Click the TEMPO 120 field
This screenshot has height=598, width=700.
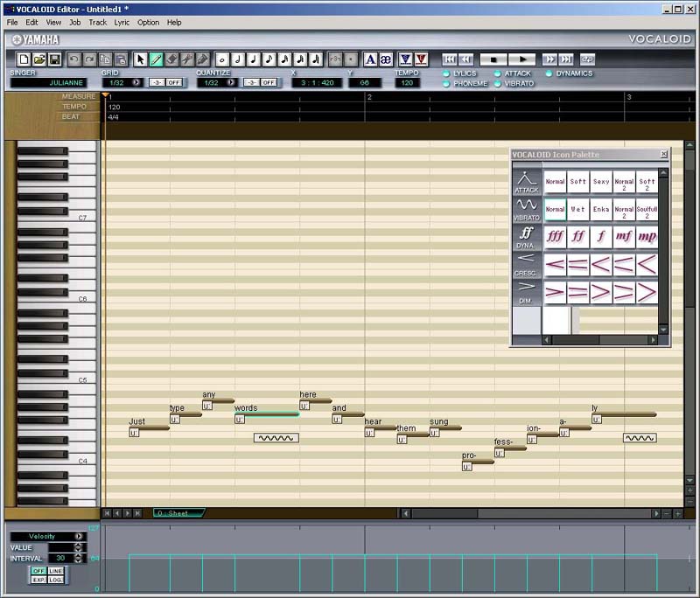pos(407,83)
